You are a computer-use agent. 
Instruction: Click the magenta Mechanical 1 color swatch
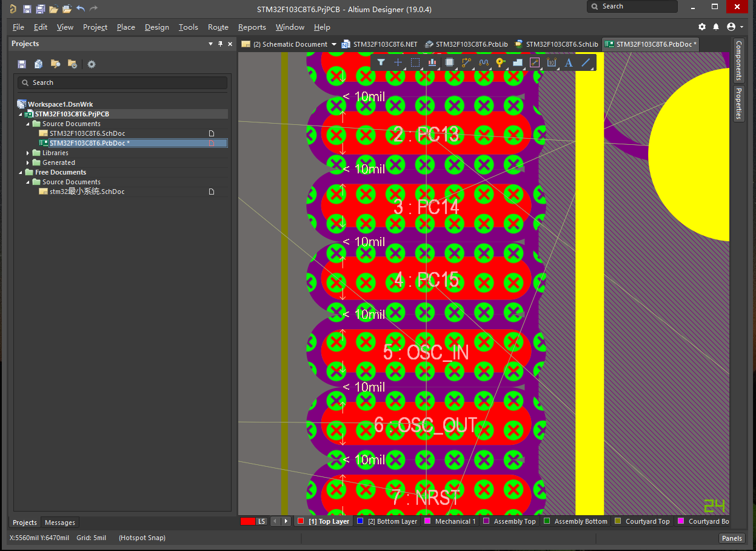(427, 521)
